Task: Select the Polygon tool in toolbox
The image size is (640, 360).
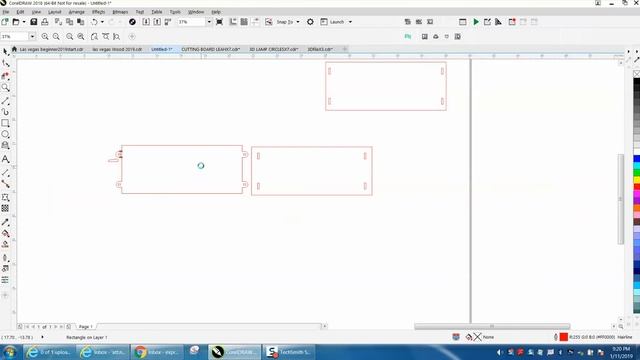Action: tap(5, 145)
